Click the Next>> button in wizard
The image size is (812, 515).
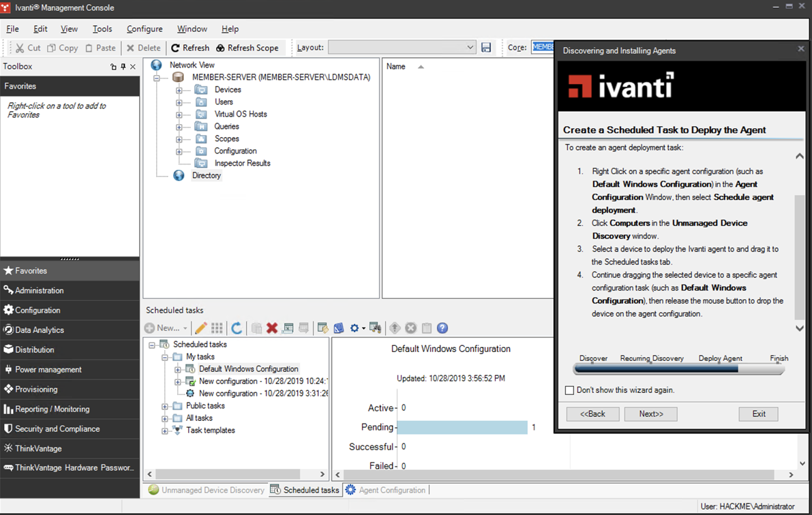tap(650, 414)
